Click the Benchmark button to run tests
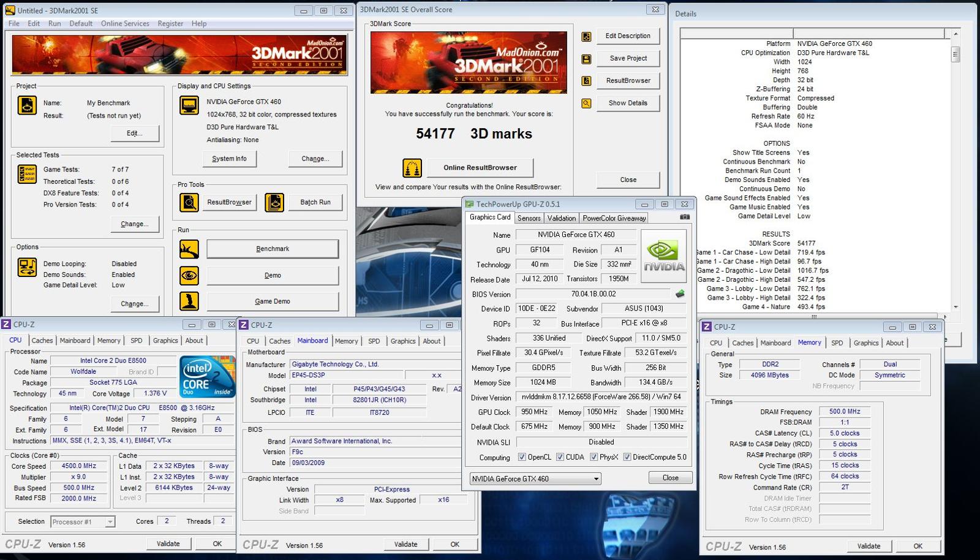The image size is (980, 560). click(x=273, y=249)
